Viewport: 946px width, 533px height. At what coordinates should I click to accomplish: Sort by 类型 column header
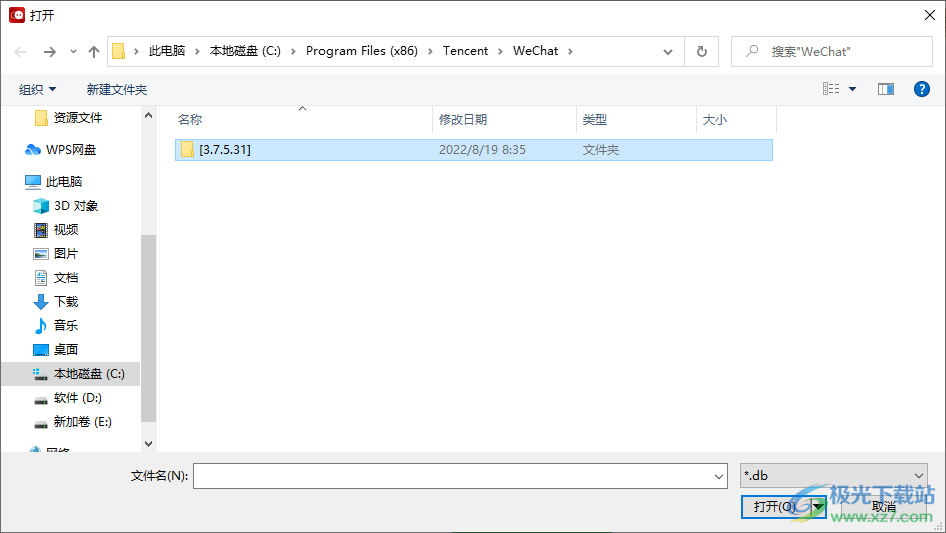(x=636, y=120)
